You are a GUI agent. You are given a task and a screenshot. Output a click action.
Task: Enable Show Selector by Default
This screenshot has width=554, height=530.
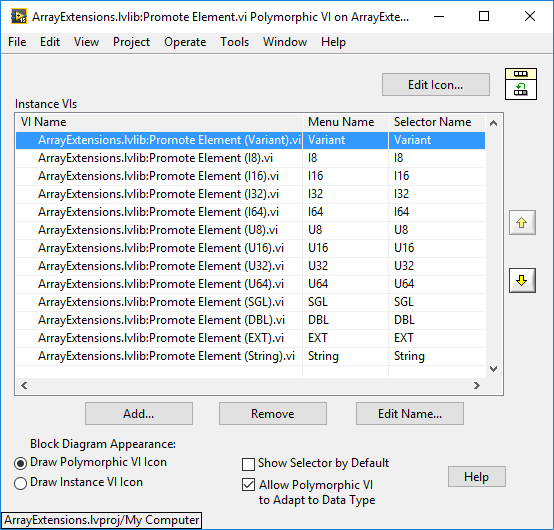[x=248, y=464]
